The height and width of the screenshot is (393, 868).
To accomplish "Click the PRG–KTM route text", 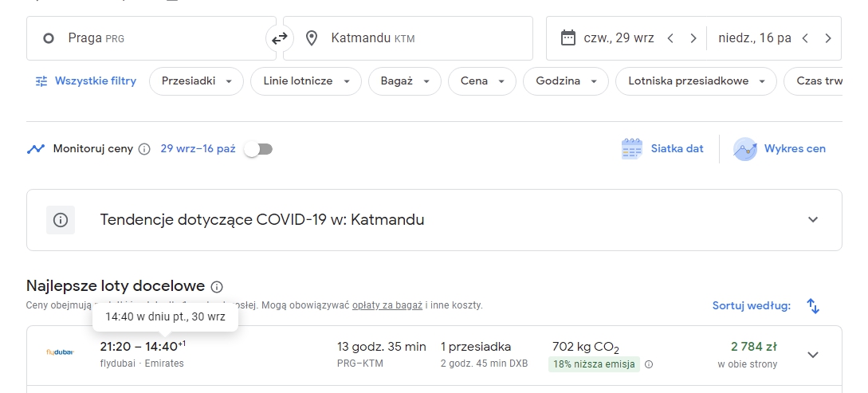I will point(359,364).
